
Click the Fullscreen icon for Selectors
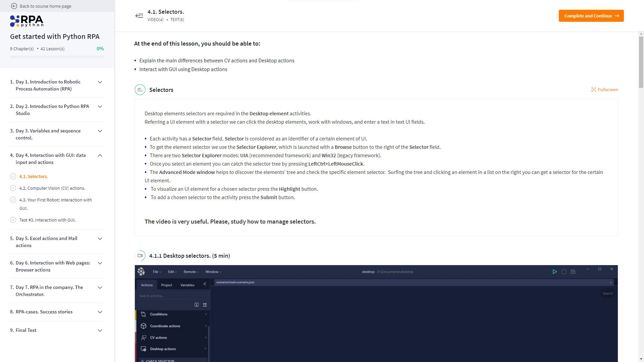[594, 89]
